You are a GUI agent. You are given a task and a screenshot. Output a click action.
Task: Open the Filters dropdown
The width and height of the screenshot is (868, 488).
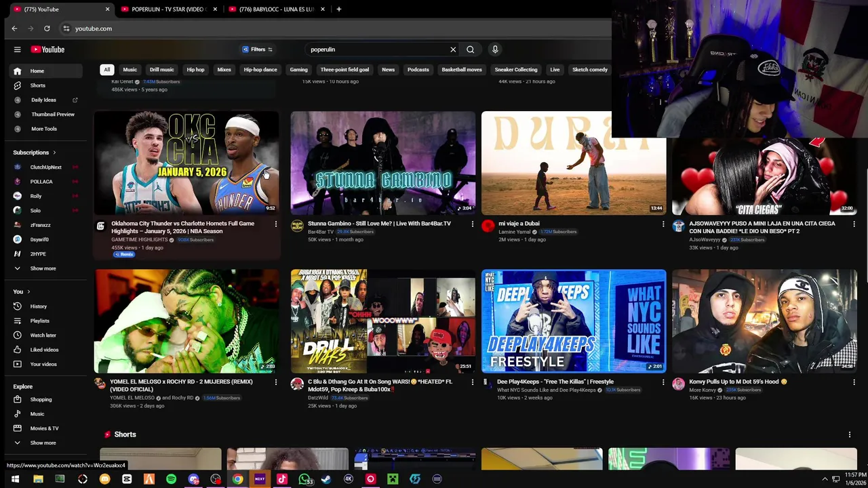pyautogui.click(x=258, y=49)
